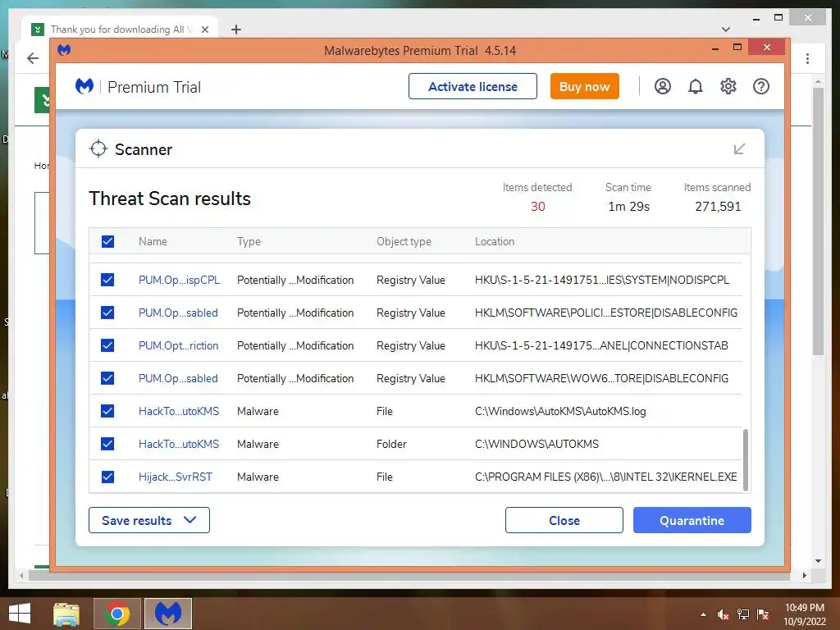Screen dimensions: 840x630
Task: Sort results by Name column
Action: pos(153,242)
